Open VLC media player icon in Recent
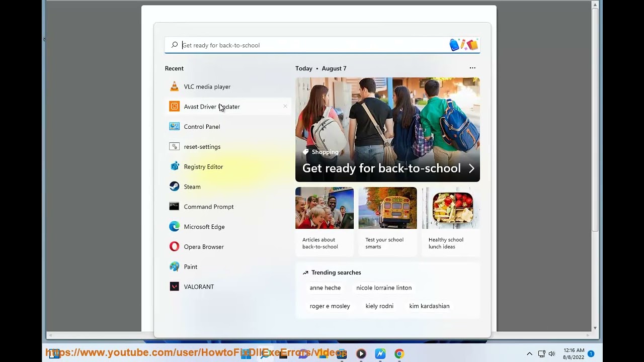644x362 pixels. click(174, 86)
